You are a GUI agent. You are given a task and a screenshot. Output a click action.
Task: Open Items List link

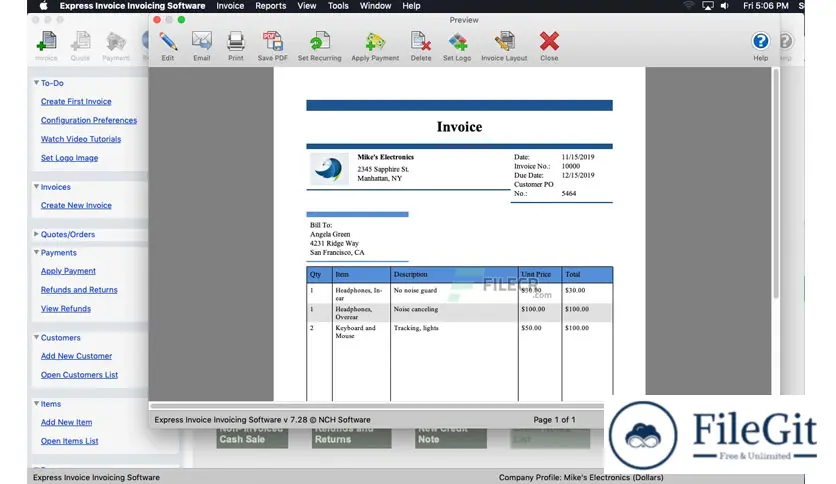(x=69, y=441)
